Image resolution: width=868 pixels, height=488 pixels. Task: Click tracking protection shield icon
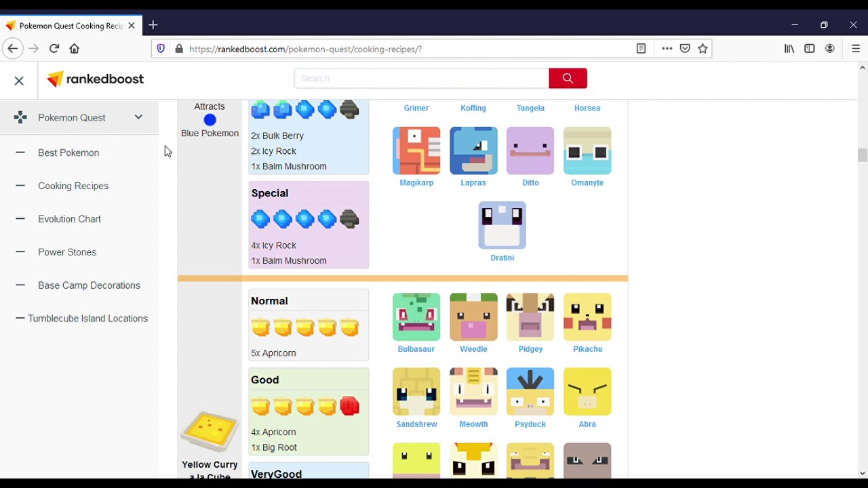pyautogui.click(x=161, y=49)
